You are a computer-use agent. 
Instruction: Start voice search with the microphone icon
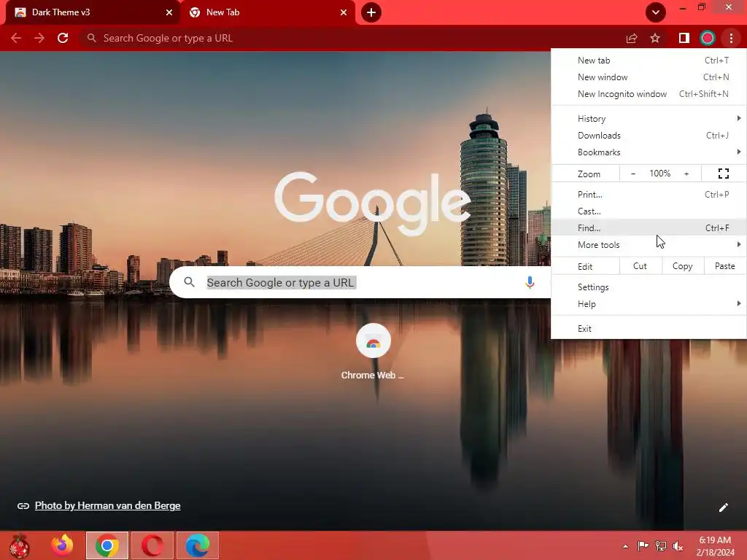530,282
